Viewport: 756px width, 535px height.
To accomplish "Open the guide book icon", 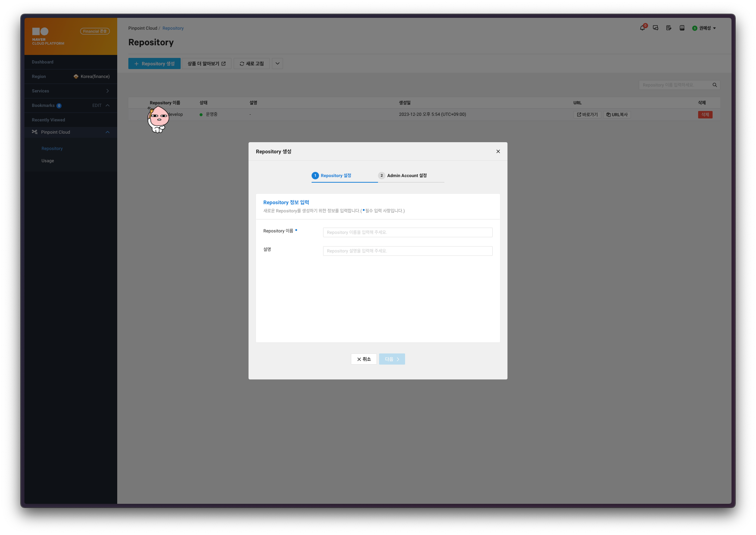I will (682, 28).
